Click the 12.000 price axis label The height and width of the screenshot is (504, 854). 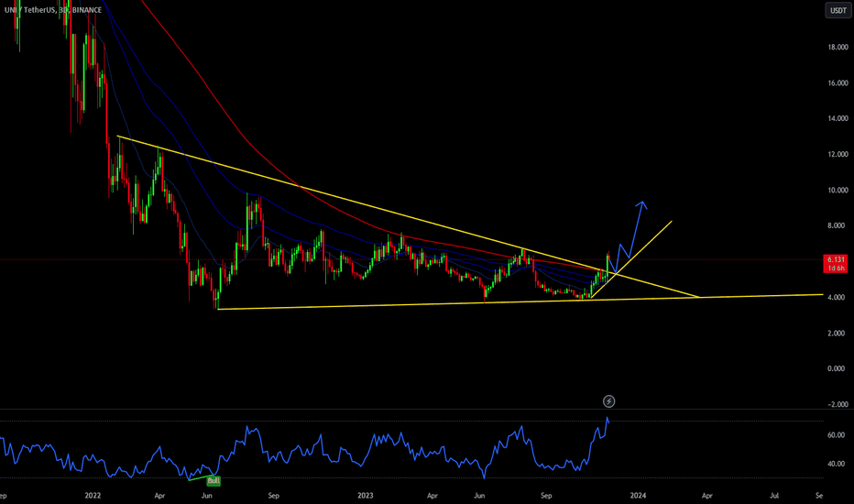point(838,154)
